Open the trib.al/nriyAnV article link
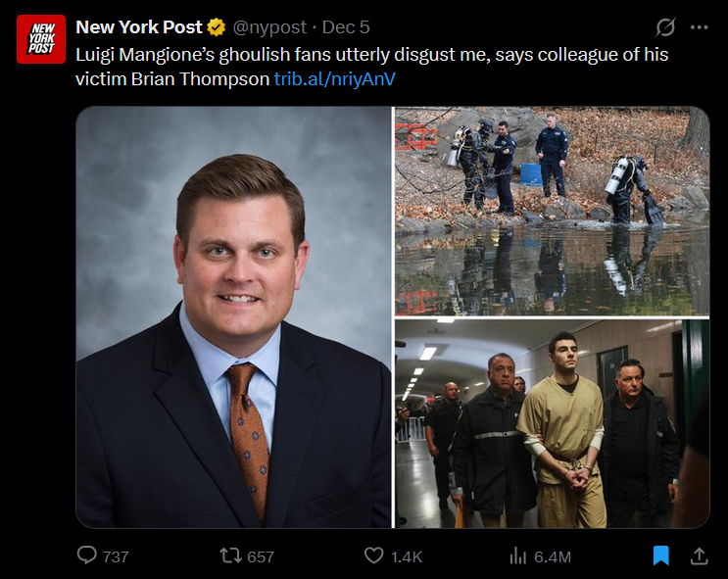Viewport: 728px width, 579px height. point(335,78)
